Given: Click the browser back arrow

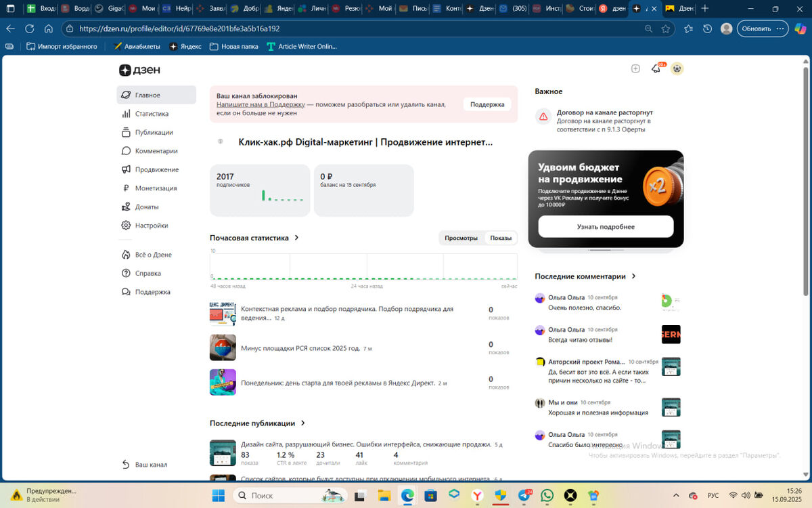Looking at the screenshot, I should 10,29.
